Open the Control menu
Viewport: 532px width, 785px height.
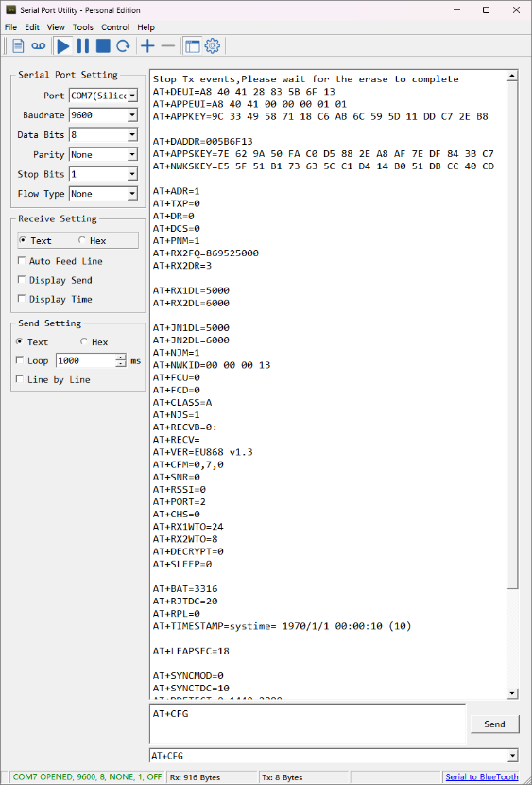coord(115,27)
